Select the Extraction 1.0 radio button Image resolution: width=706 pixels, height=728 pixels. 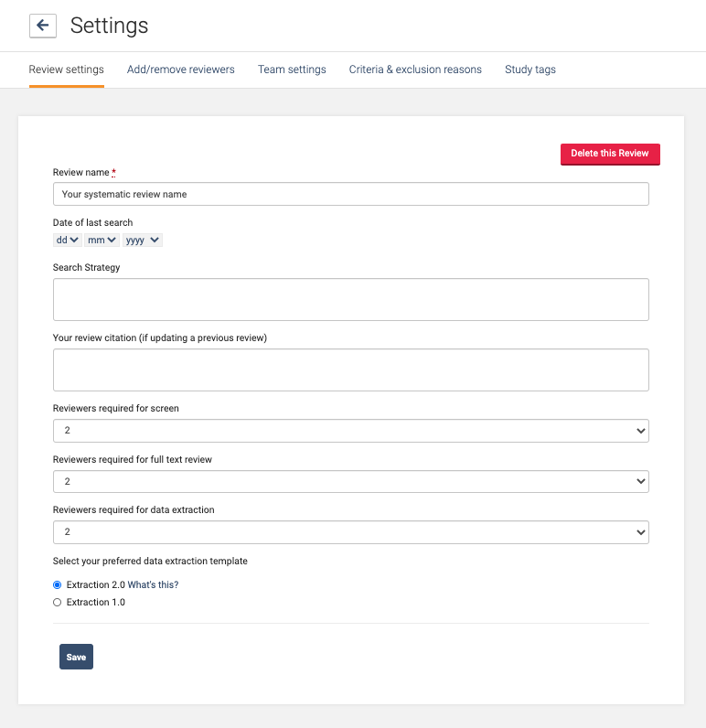click(58, 603)
